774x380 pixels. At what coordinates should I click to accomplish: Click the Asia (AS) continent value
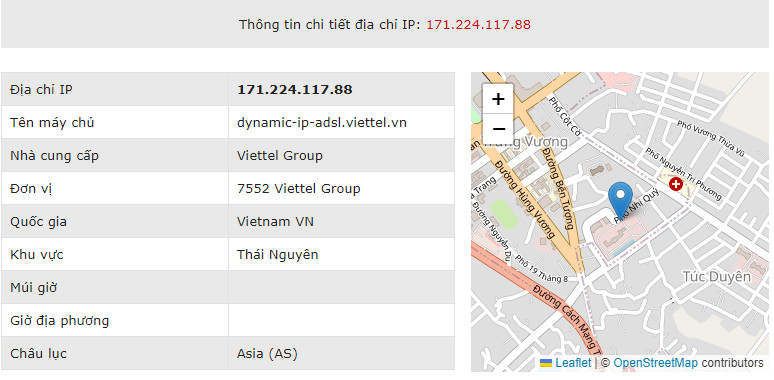pyautogui.click(x=267, y=353)
